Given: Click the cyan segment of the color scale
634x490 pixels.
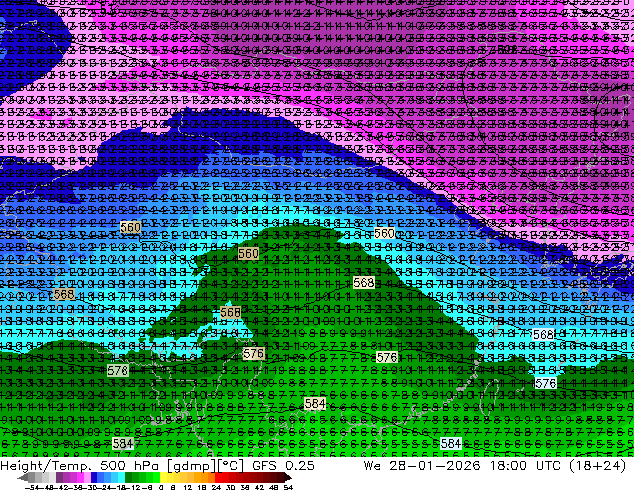Looking at the screenshot, I should tap(121, 478).
